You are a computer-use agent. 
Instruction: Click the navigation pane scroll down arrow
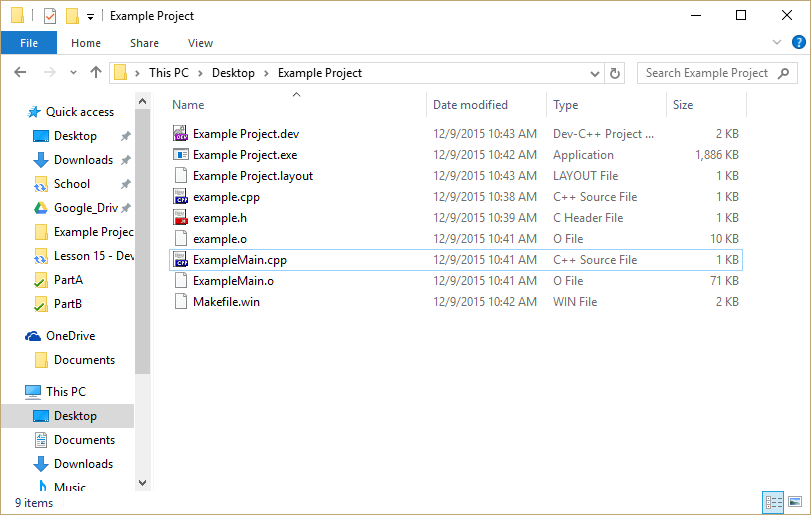143,482
